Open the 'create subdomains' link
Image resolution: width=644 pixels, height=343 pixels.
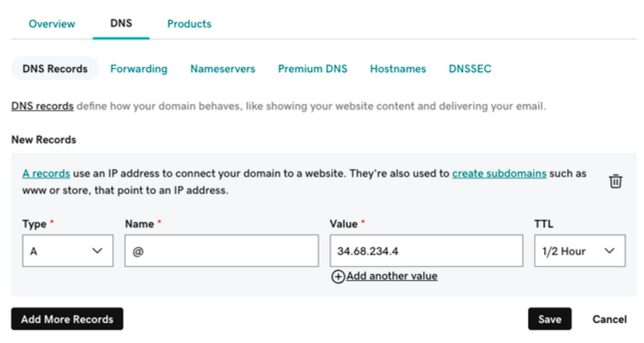click(x=499, y=174)
